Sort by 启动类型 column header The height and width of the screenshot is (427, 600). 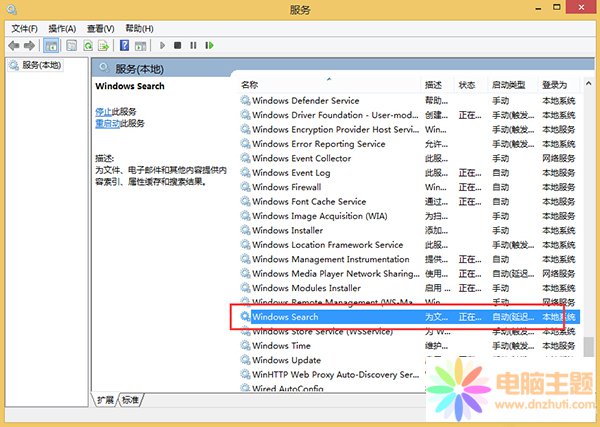507,85
